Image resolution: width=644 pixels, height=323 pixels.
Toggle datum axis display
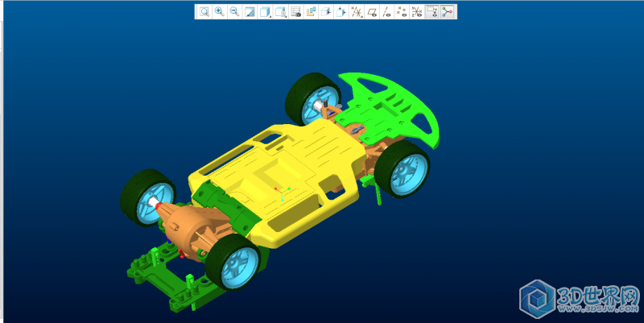click(386, 11)
